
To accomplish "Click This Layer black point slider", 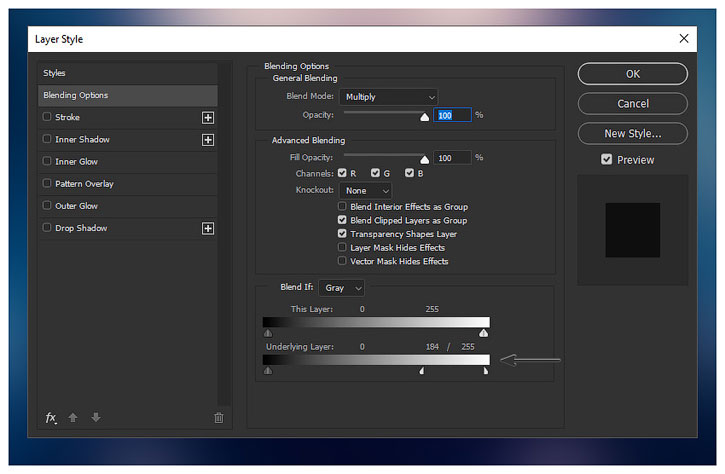I will pyautogui.click(x=268, y=333).
